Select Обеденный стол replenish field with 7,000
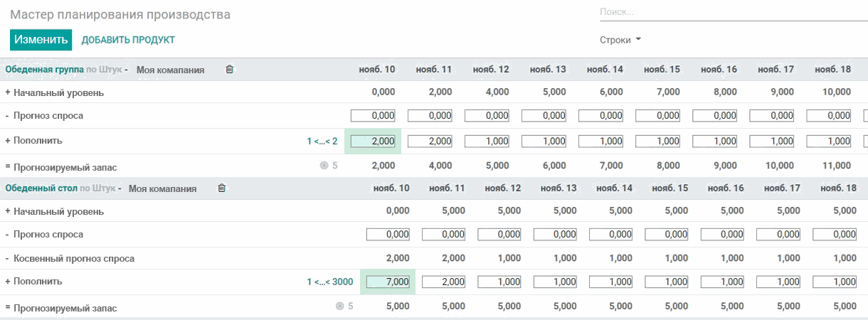Image resolution: width=868 pixels, height=320 pixels. [x=388, y=282]
